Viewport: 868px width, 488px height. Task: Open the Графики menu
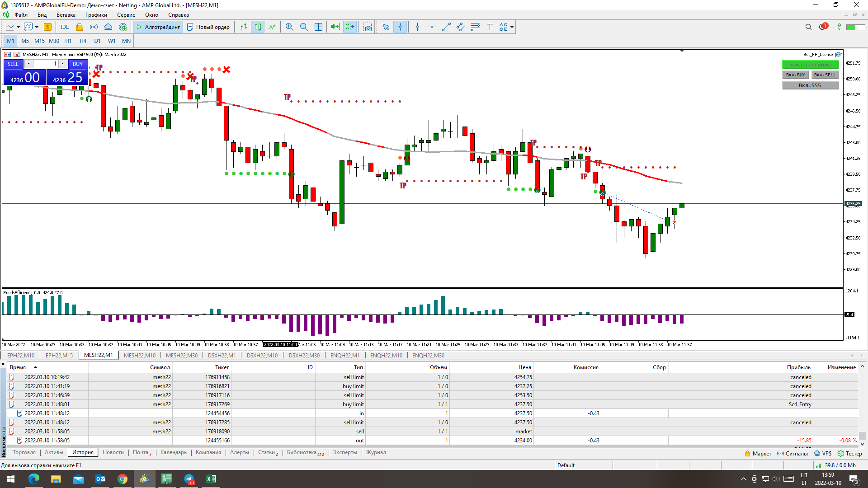[96, 15]
